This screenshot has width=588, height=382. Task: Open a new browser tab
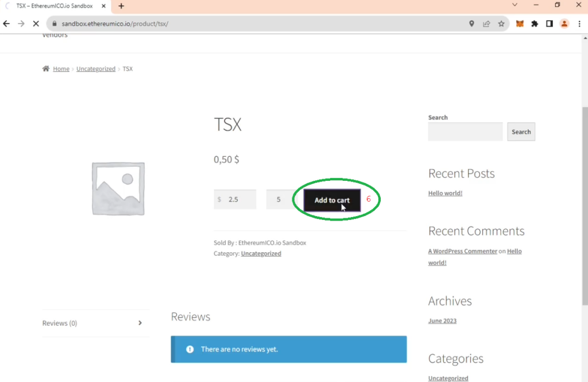(121, 6)
